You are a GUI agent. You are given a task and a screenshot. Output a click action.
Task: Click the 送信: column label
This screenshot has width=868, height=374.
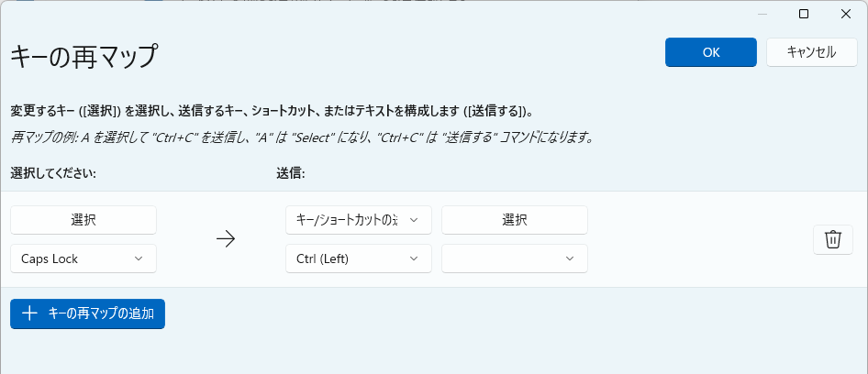(x=290, y=172)
